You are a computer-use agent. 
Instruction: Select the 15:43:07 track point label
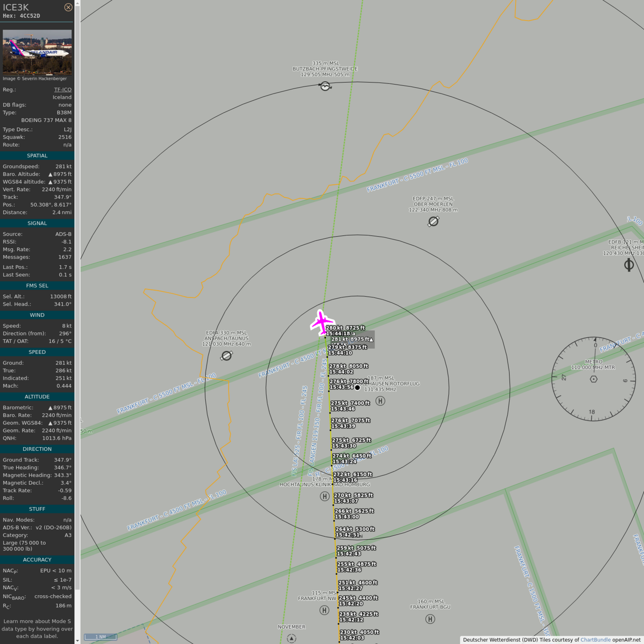coord(346,501)
